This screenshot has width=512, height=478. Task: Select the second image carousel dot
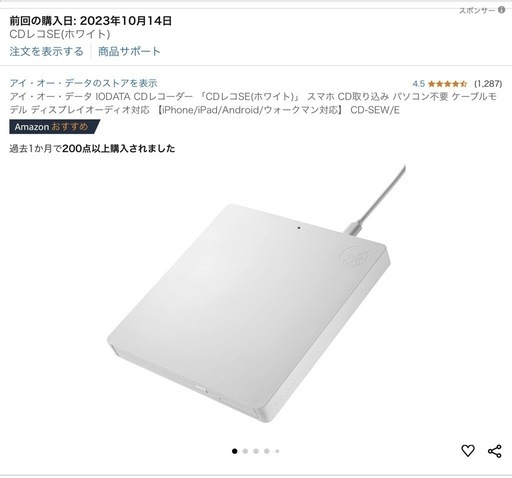(x=245, y=451)
